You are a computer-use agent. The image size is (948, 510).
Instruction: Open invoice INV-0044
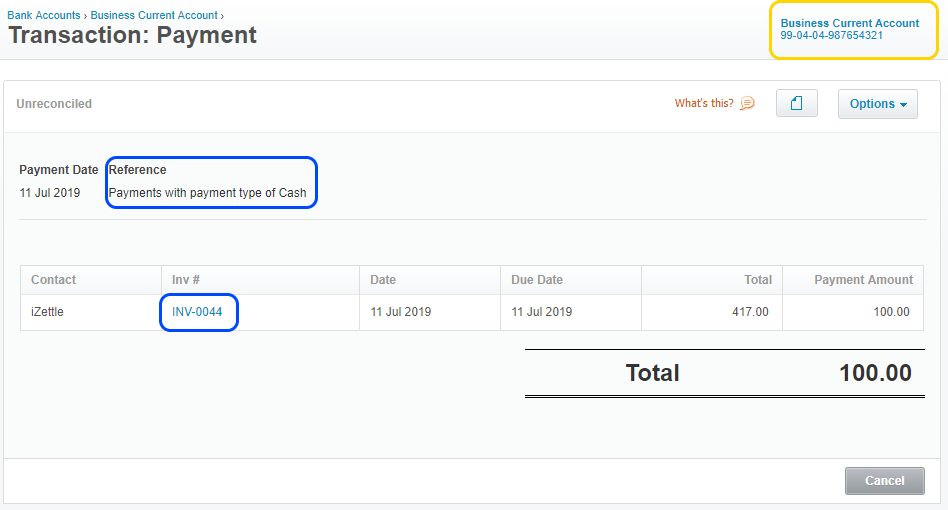[197, 312]
